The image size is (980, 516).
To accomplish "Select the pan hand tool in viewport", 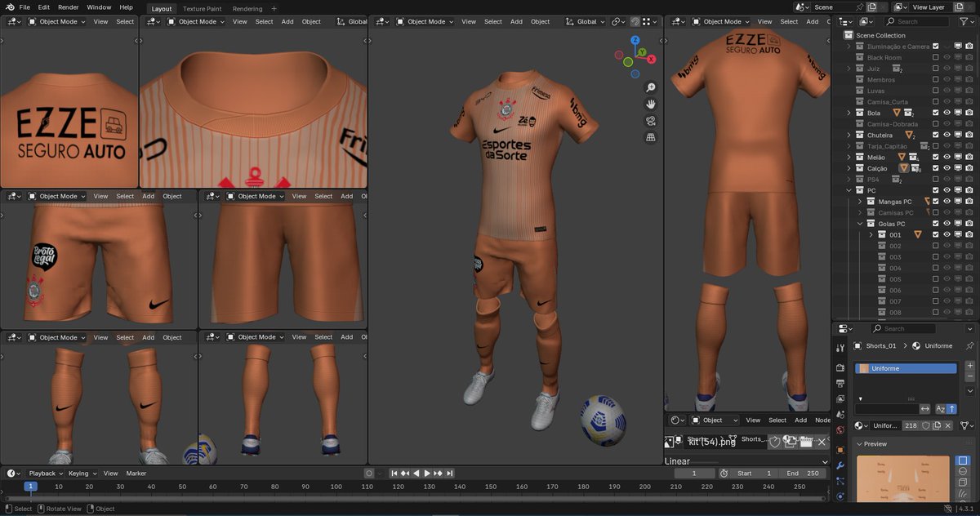I will coord(651,104).
